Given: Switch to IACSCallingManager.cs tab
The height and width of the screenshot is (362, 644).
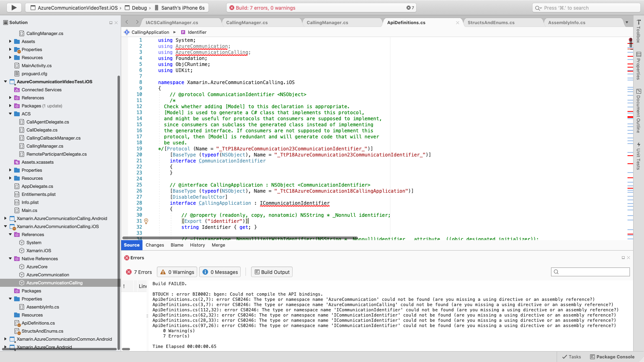Looking at the screenshot, I should tap(172, 23).
